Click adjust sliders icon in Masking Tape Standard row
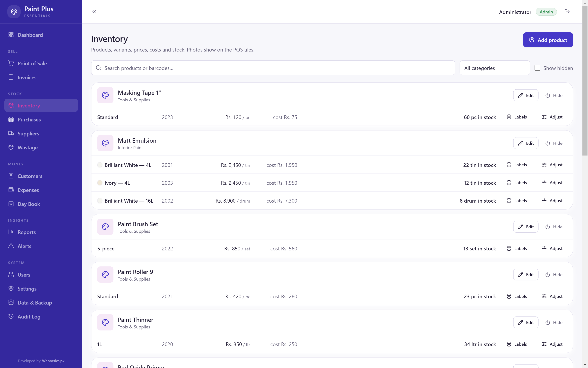Image resolution: width=588 pixels, height=368 pixels. point(544,117)
